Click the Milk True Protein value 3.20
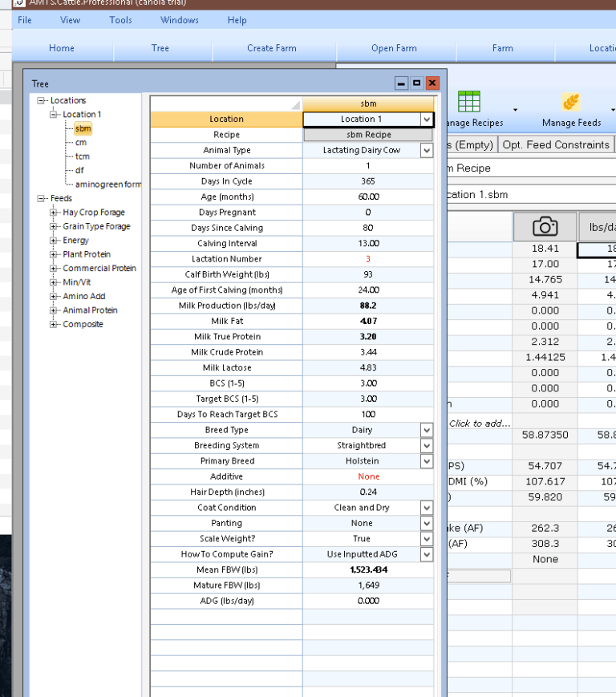Screen dimensions: 616x697 (368, 337)
